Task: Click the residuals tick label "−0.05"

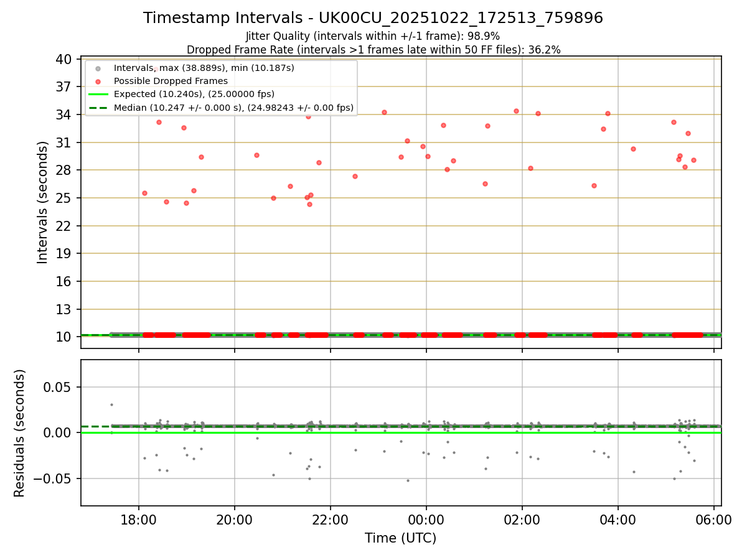Action: point(54,478)
